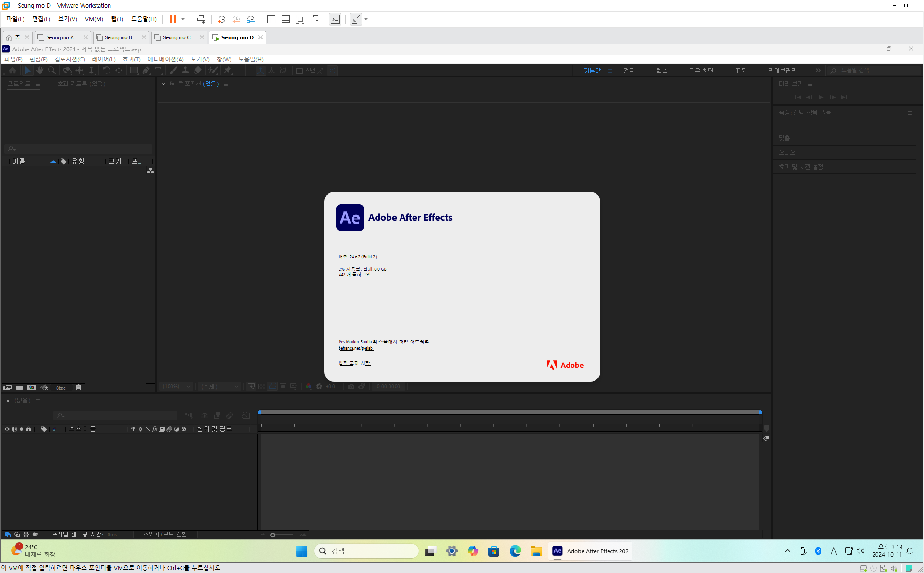Open the Composition panel hamburger menu
This screenshot has height=573, width=924.
(x=226, y=84)
